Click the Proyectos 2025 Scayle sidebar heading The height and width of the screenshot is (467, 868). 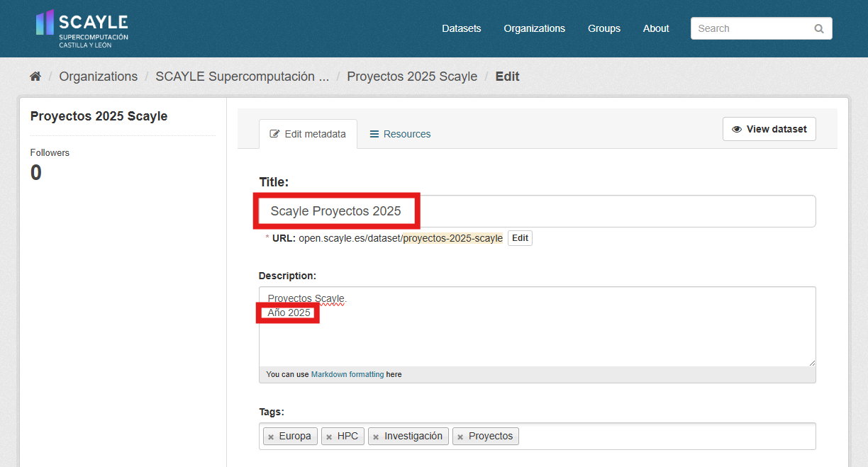pyautogui.click(x=99, y=116)
